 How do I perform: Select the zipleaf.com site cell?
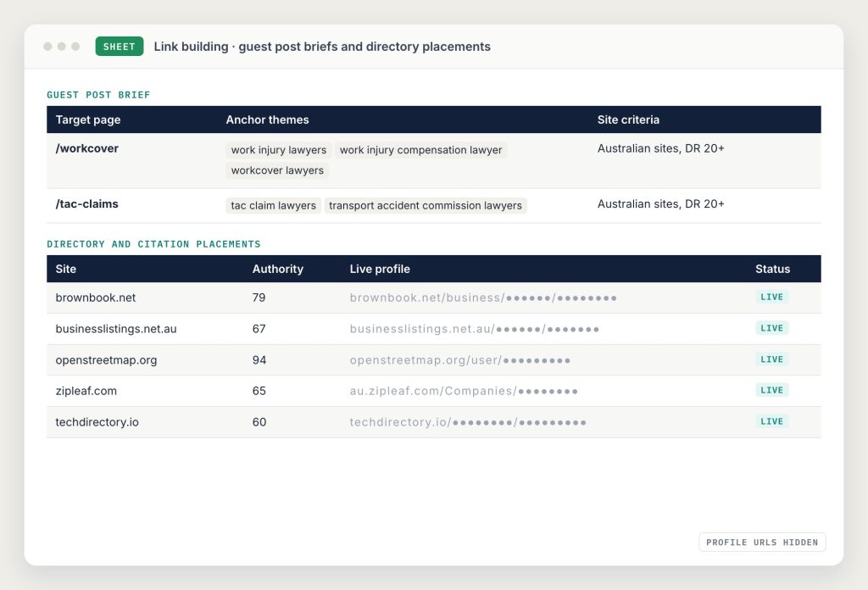click(x=86, y=391)
